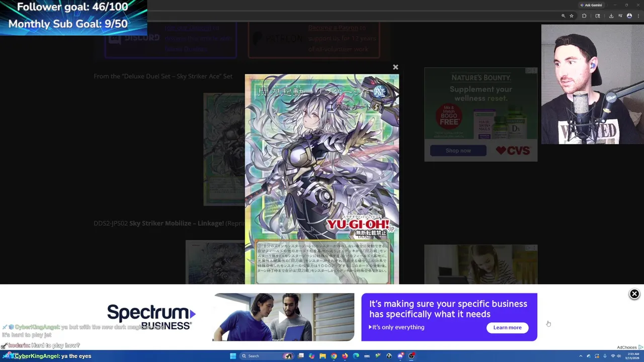
Task: Click Shop now in CVS ad
Action: (x=458, y=150)
